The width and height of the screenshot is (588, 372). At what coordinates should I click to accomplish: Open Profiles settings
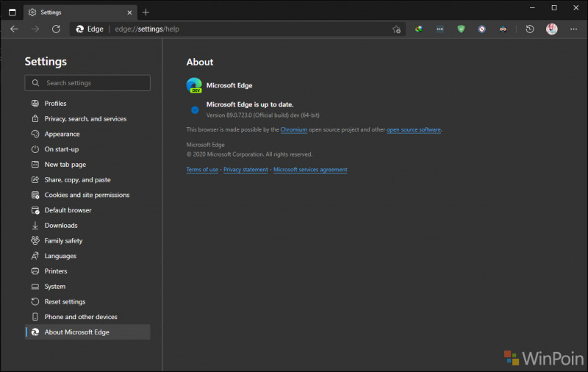87,103
